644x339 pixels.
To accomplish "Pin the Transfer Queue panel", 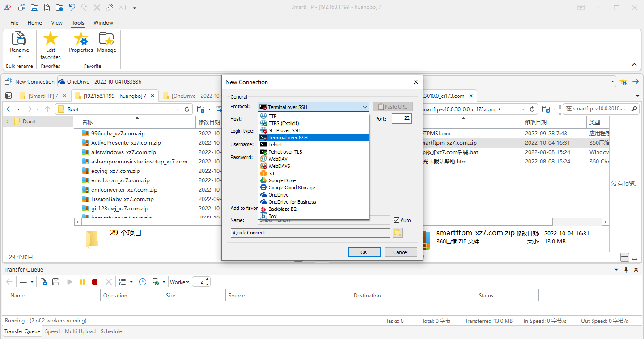I will 626,270.
